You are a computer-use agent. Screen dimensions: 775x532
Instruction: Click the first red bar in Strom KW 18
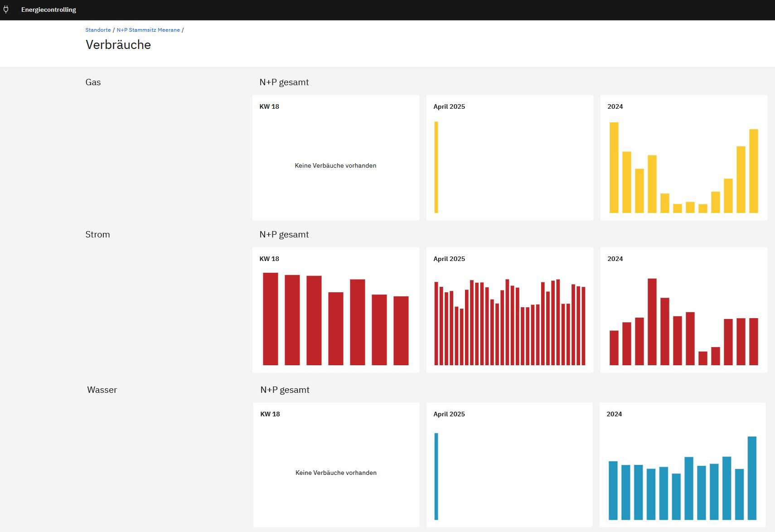click(271, 319)
